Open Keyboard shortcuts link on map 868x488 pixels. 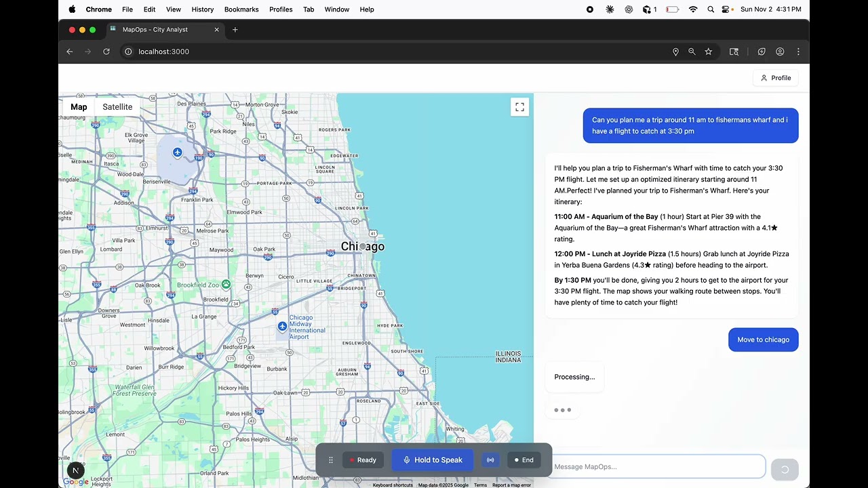[x=393, y=485]
